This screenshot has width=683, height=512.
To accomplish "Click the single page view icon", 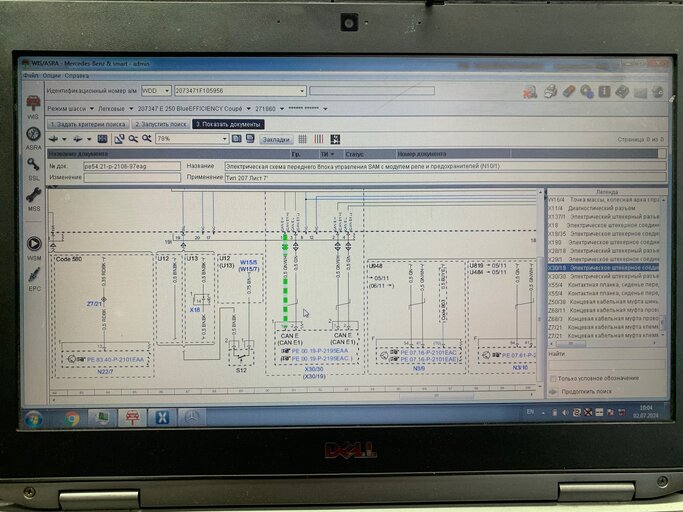I will [x=237, y=139].
